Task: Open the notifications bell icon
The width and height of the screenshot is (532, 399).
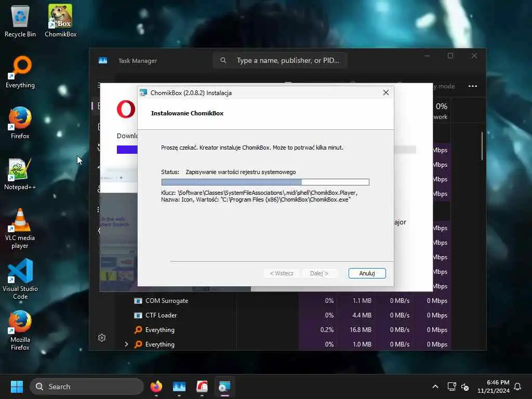Action: tap(517, 387)
